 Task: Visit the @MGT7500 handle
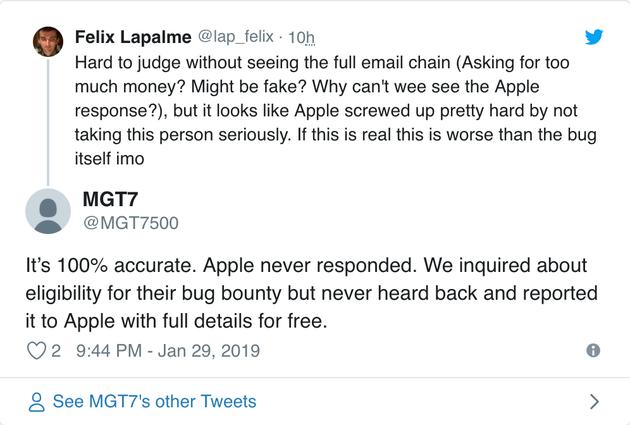[x=130, y=222]
